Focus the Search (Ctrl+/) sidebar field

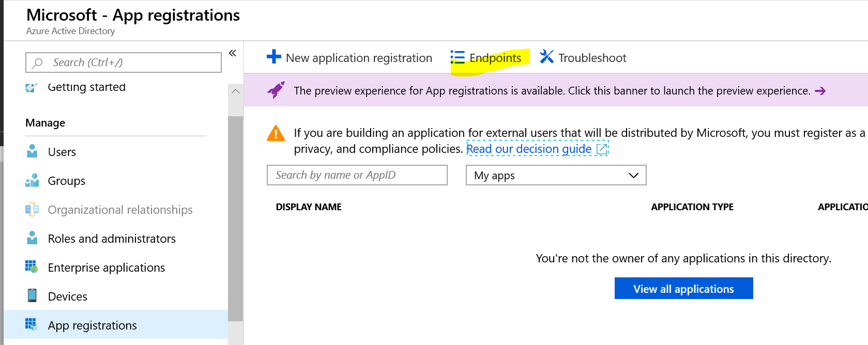[x=124, y=62]
